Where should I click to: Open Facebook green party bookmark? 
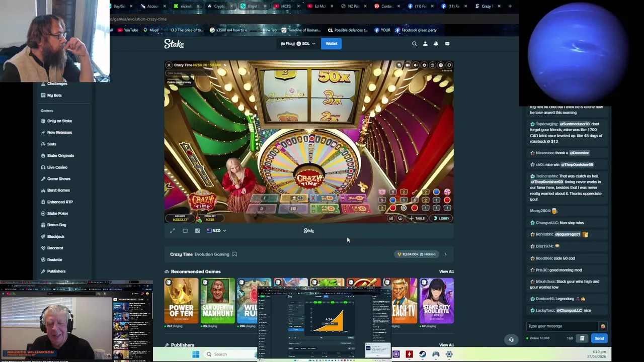click(416, 30)
